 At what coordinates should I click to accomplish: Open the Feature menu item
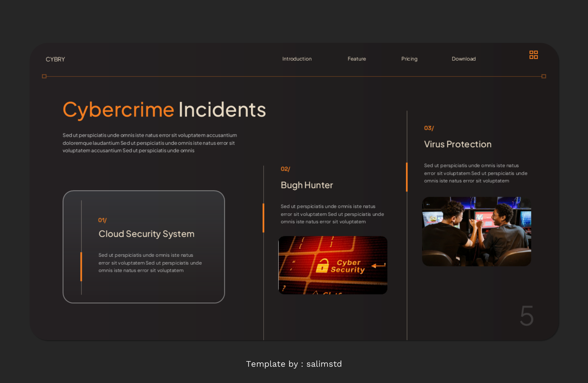(357, 59)
